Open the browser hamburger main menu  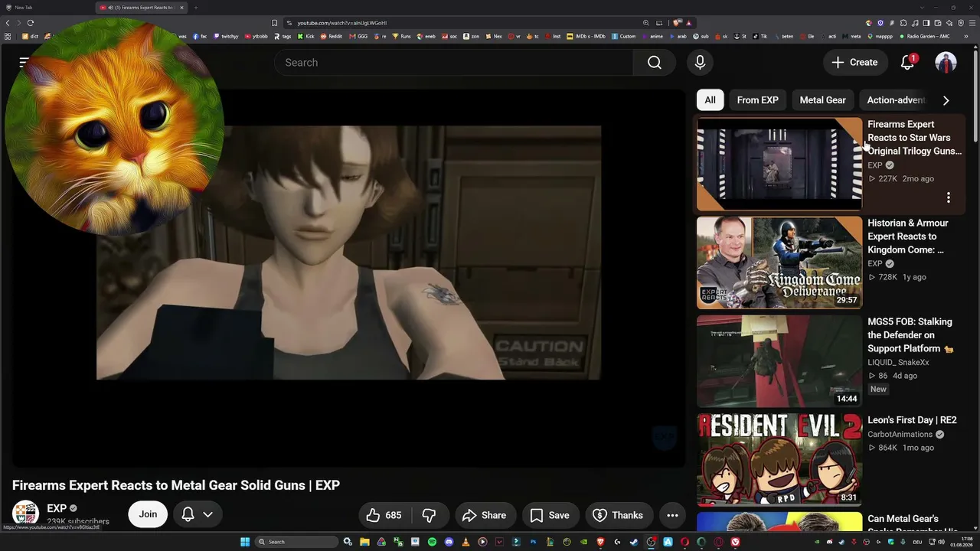[972, 23]
